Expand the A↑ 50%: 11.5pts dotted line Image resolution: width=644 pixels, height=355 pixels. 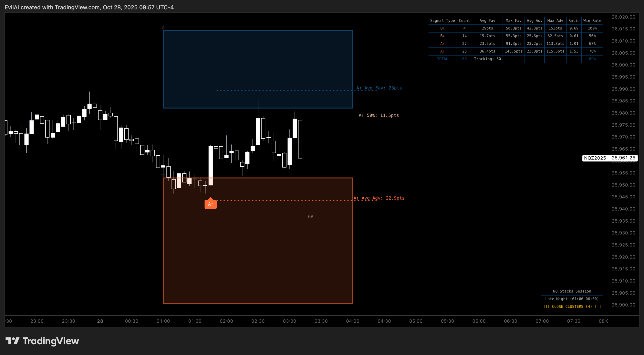tap(379, 115)
